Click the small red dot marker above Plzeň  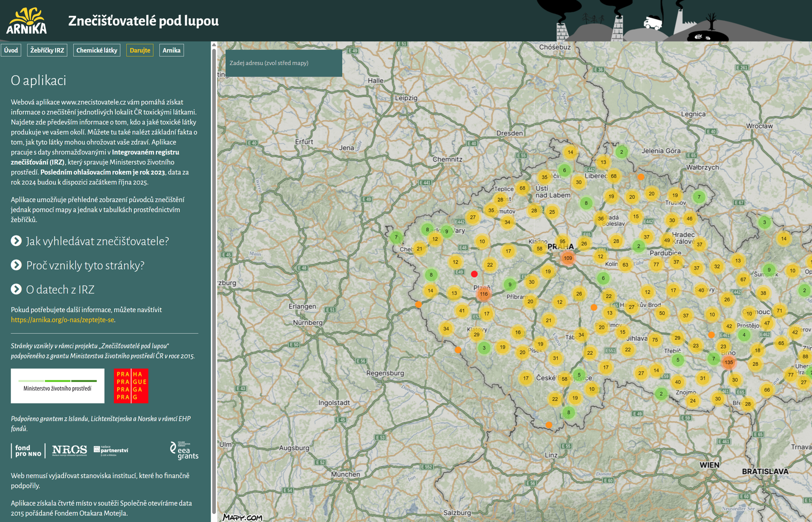(x=474, y=274)
